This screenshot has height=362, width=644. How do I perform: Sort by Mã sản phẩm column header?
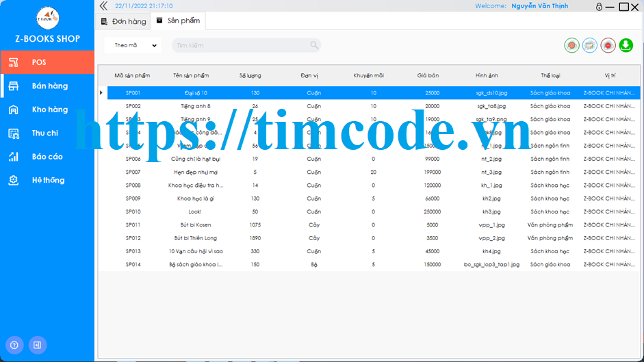click(132, 75)
